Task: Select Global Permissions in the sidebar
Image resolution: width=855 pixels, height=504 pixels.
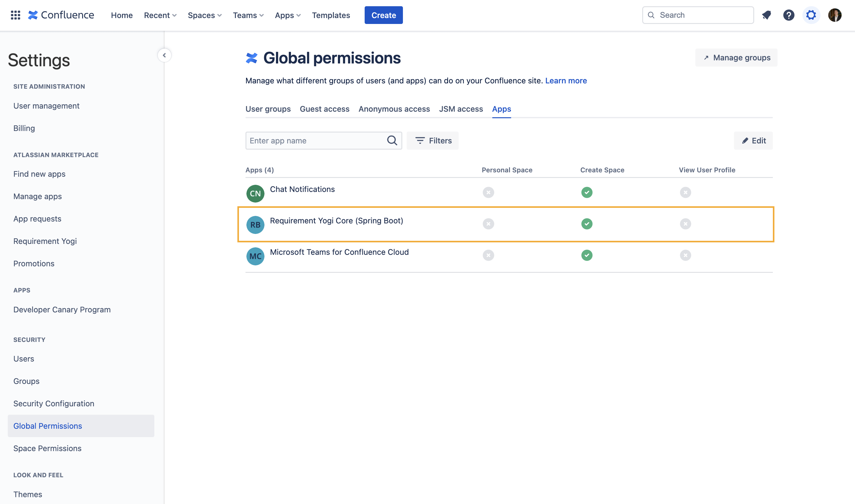Action: pos(81,426)
